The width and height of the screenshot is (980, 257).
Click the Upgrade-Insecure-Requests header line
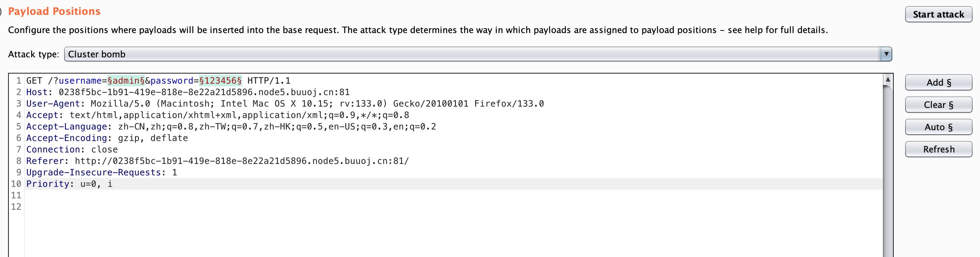tap(102, 172)
